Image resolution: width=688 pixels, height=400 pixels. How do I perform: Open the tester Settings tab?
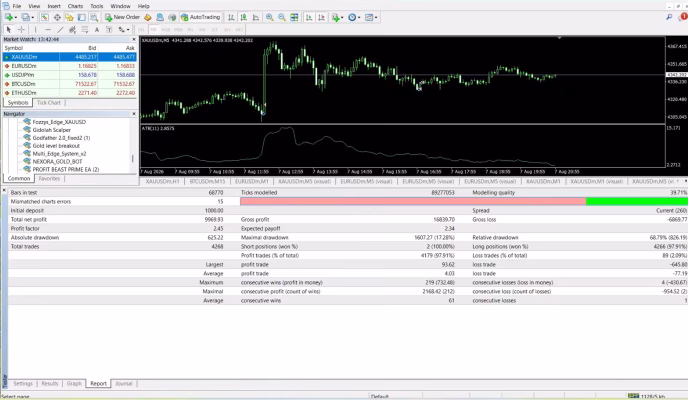(x=23, y=383)
